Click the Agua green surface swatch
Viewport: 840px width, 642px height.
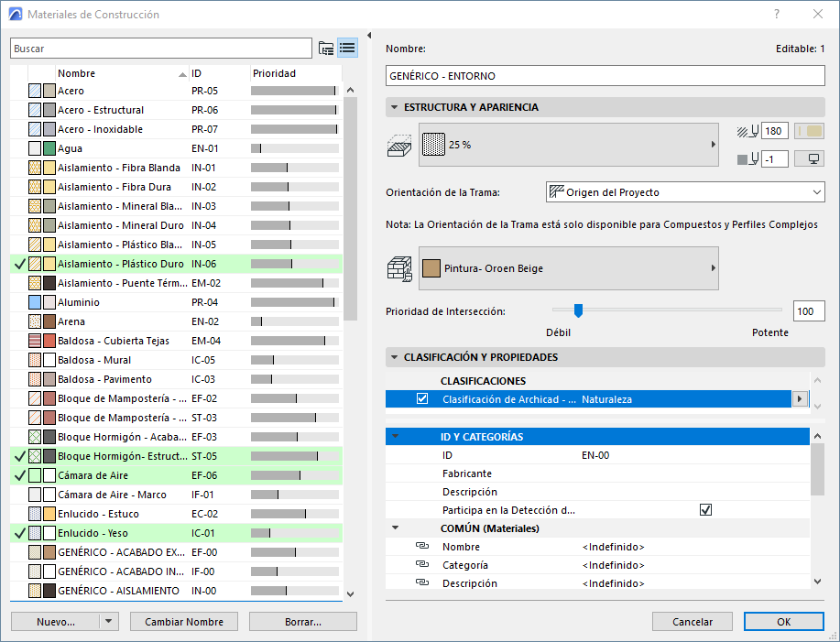click(49, 148)
